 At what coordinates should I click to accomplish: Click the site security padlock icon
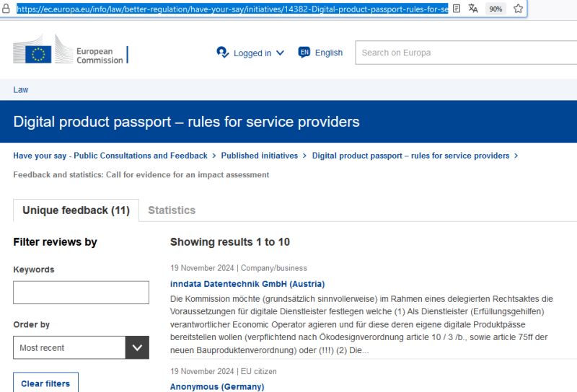6,9
